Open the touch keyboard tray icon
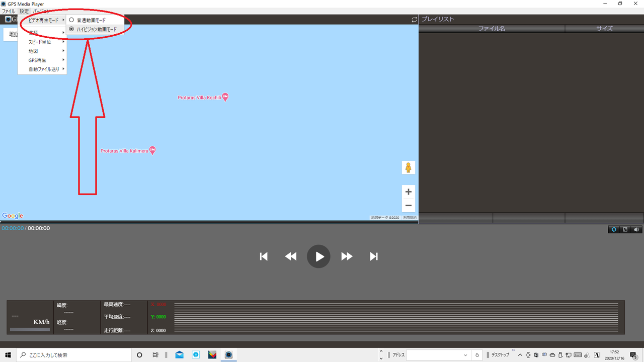Screen dimensions: 644x362 (578, 355)
